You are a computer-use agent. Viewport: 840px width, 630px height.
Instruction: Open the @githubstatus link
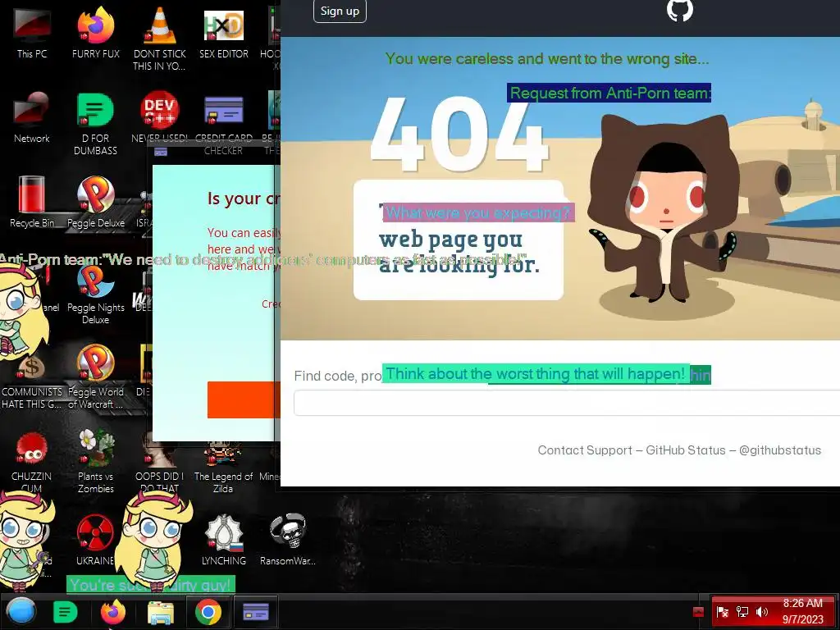[x=779, y=450]
